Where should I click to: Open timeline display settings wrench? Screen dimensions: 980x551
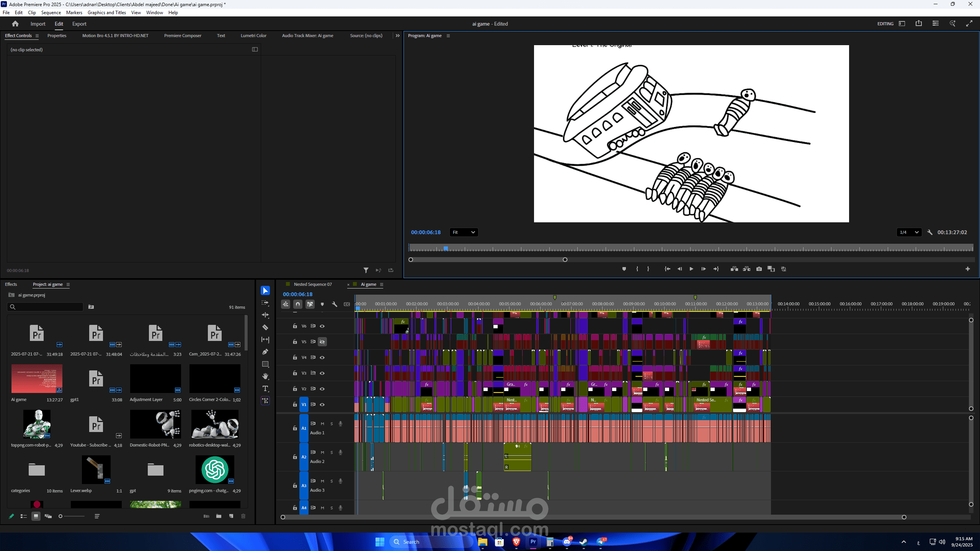coord(334,304)
